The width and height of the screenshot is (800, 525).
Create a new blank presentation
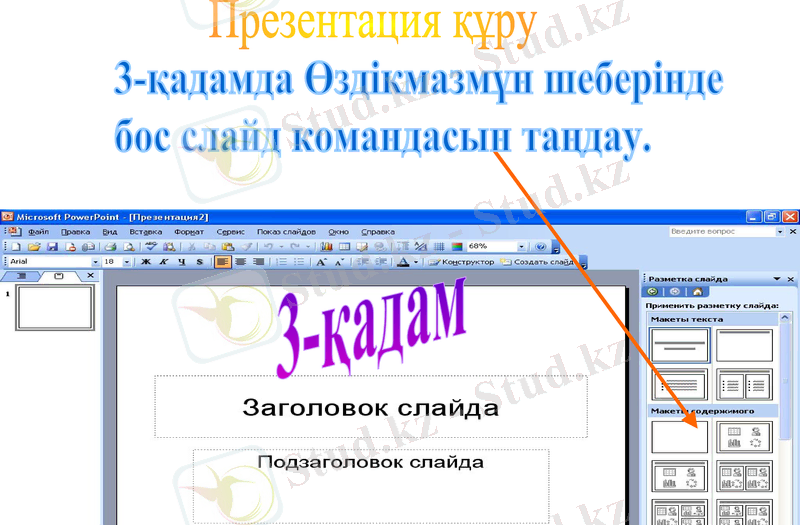click(16, 247)
